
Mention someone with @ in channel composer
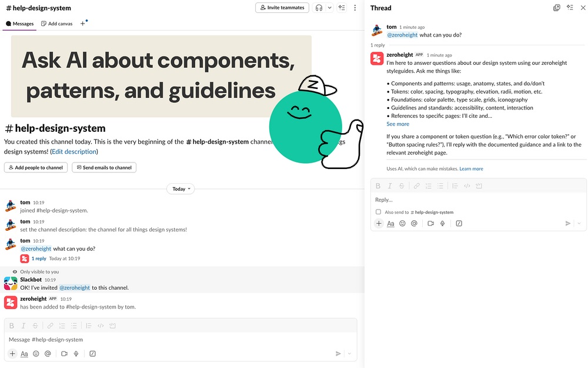48,354
